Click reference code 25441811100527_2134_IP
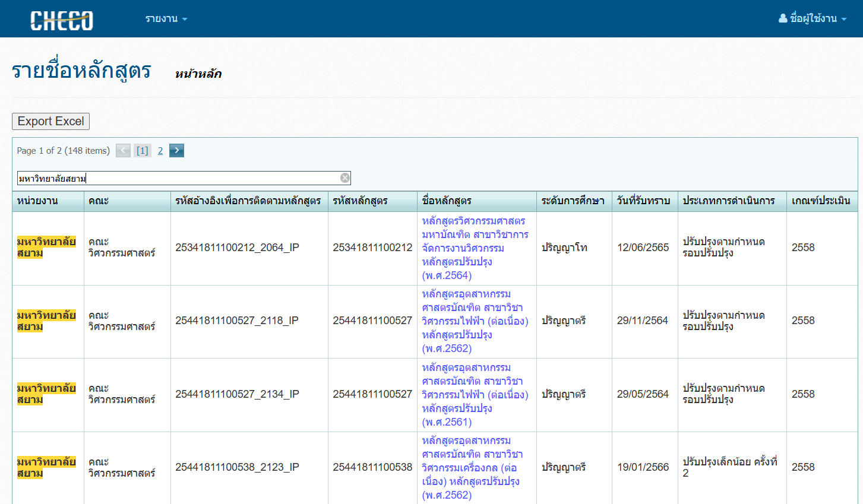This screenshot has width=863, height=504. click(237, 394)
